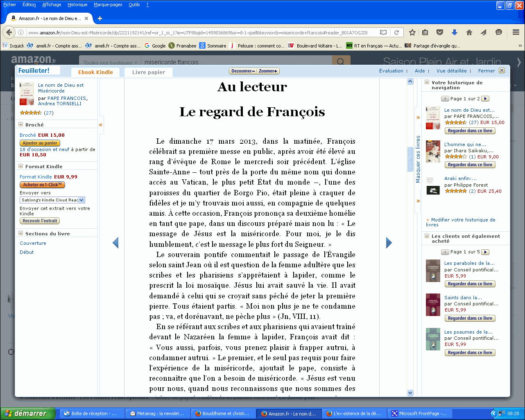Open the bookmarks list icon
Viewport: 525px width, 420px height.
pos(425,32)
